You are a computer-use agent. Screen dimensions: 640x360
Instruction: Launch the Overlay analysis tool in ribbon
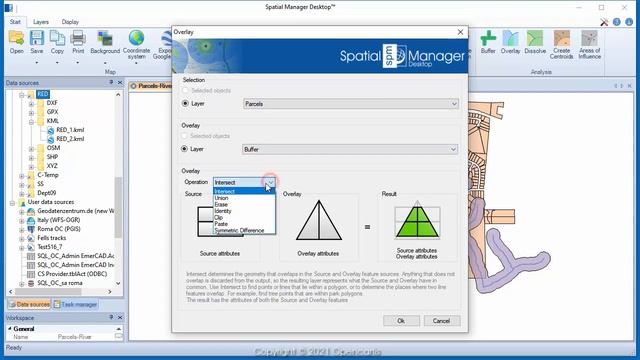(x=510, y=42)
